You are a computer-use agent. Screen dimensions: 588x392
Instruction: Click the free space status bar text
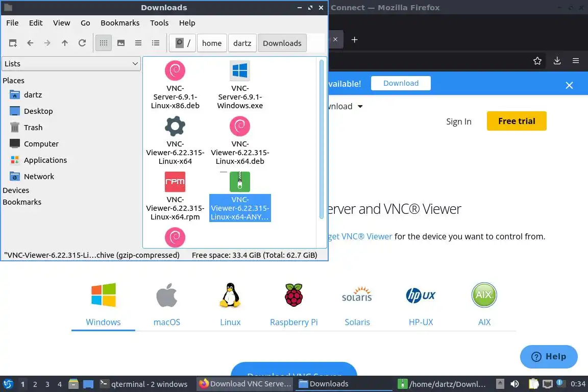[x=254, y=255]
